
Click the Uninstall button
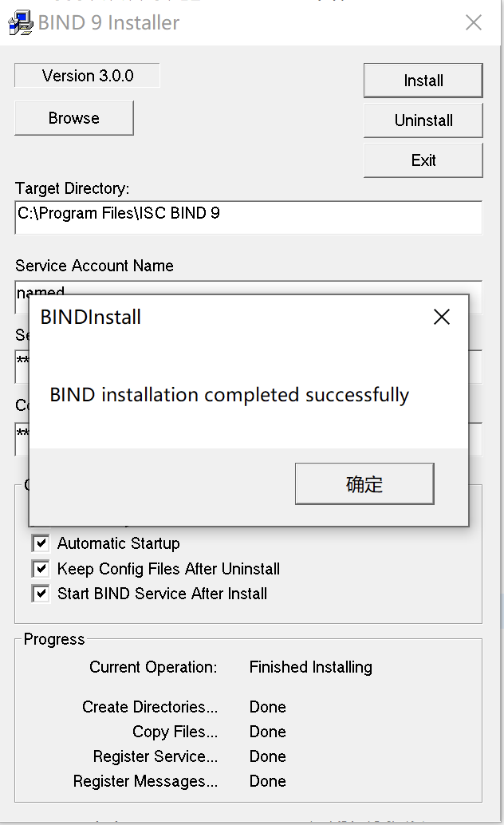click(x=423, y=120)
